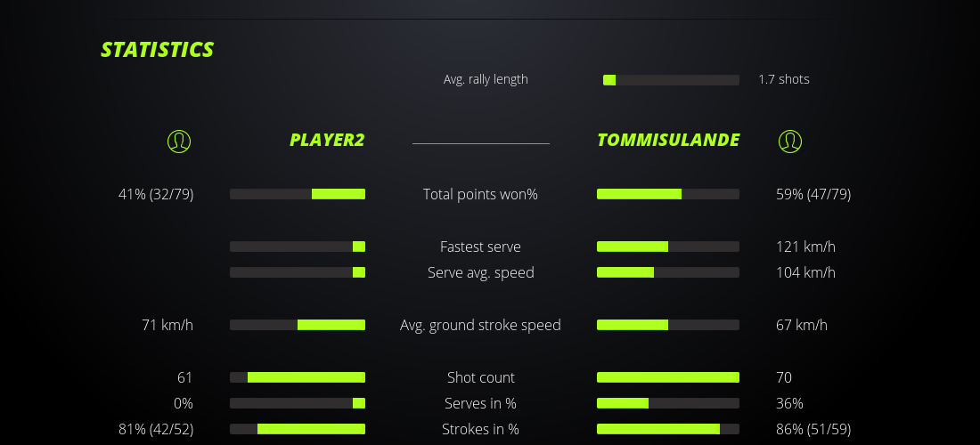Click Player2's Fastest serve bar
Viewport: 980px width, 445px height.
(298, 247)
